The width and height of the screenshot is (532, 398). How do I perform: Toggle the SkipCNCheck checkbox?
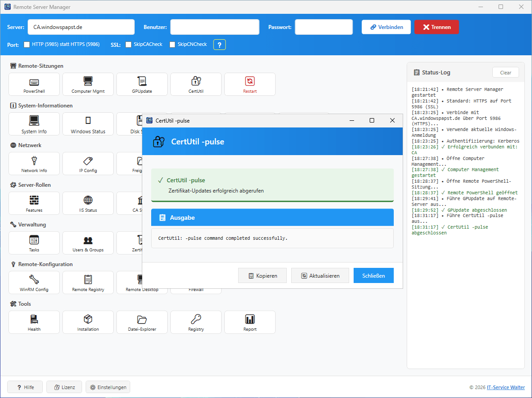(172, 45)
